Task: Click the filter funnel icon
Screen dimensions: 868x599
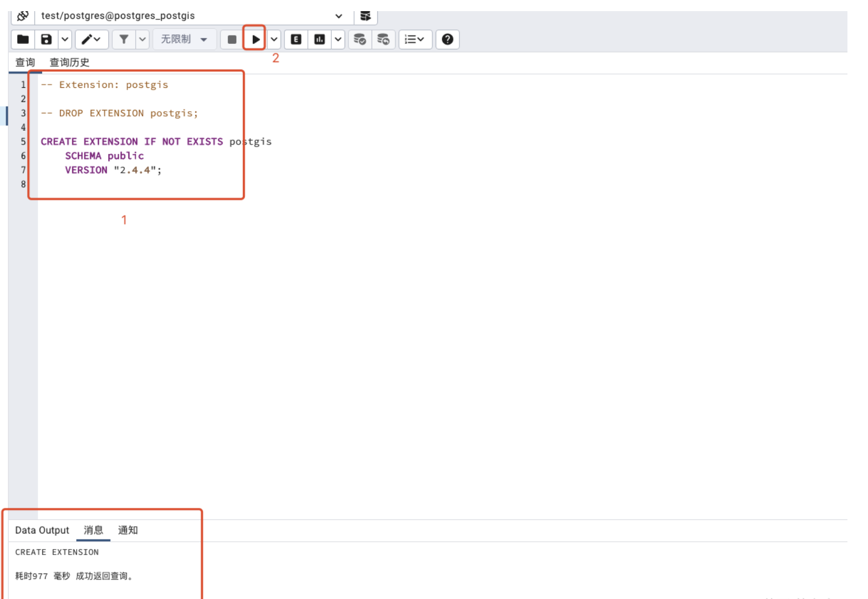Action: pyautogui.click(x=124, y=39)
